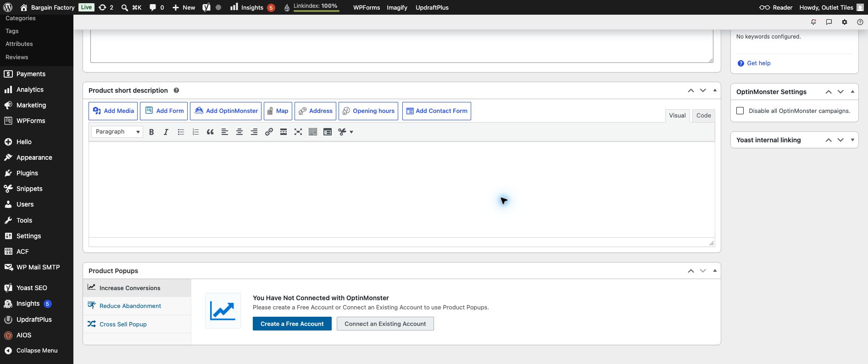Open the Updates icon showing 2
868x364 pixels.
[106, 7]
